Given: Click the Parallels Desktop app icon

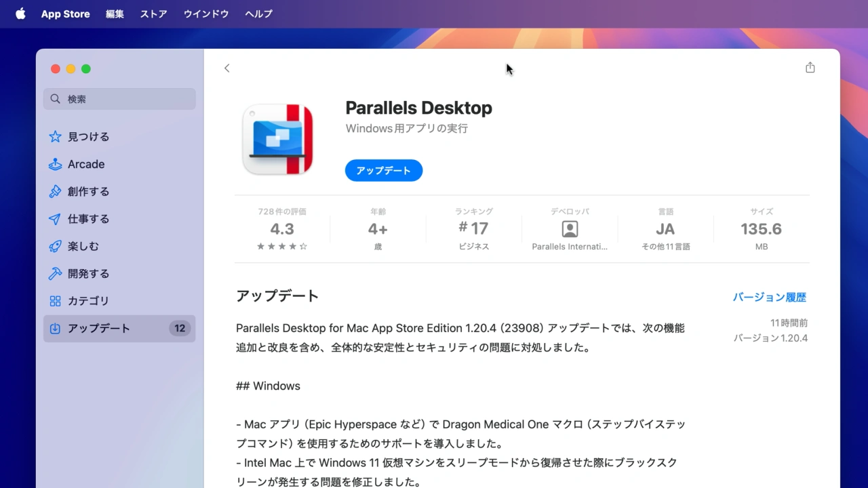Looking at the screenshot, I should (x=277, y=140).
